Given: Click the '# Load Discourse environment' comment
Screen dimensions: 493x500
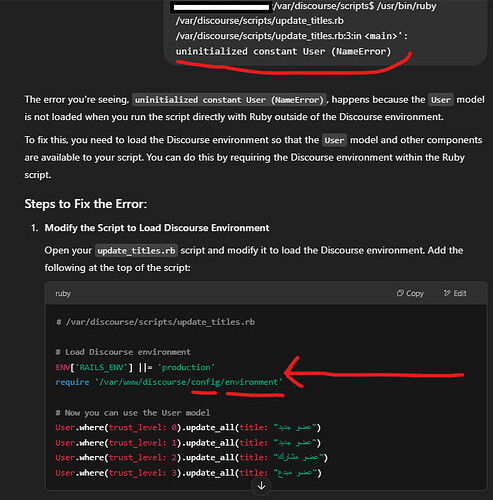Looking at the screenshot, I should (123, 352).
